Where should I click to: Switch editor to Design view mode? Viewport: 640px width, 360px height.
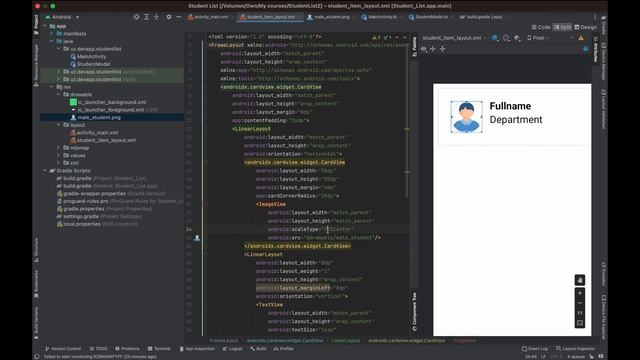tap(585, 27)
